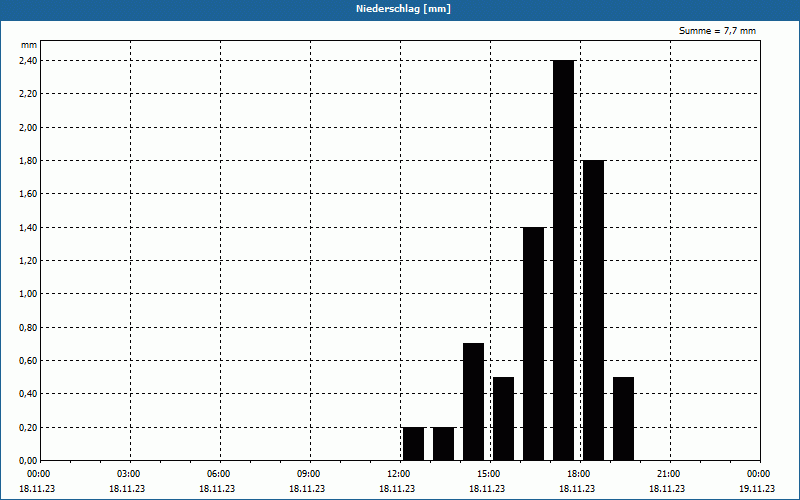
Task: Click the 12:00 time label
Action: [398, 474]
